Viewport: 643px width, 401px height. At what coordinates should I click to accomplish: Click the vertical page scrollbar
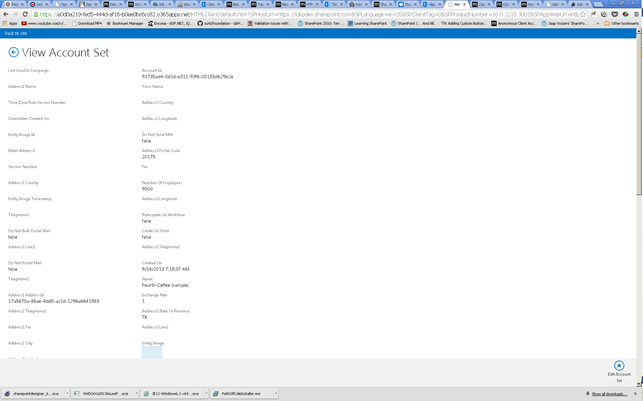[639, 200]
